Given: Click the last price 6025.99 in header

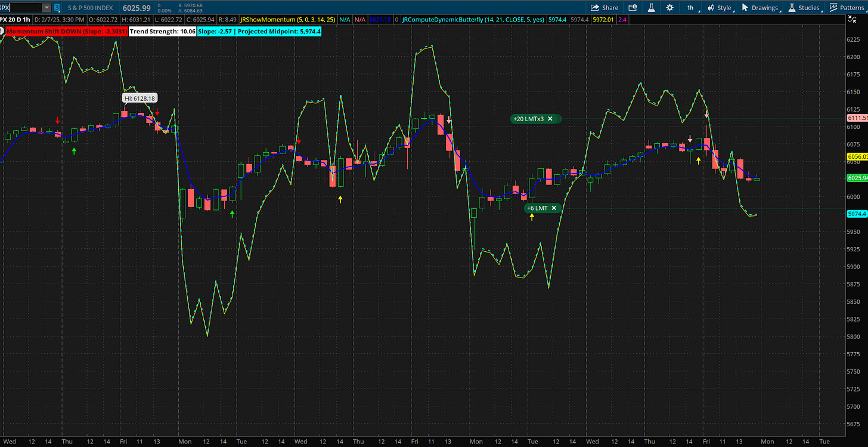Looking at the screenshot, I should point(135,8).
